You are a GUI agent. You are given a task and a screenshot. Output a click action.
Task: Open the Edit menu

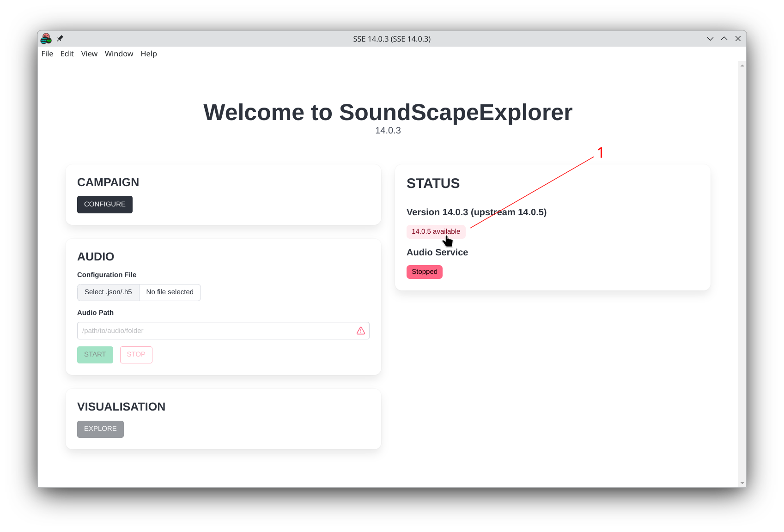pyautogui.click(x=67, y=54)
